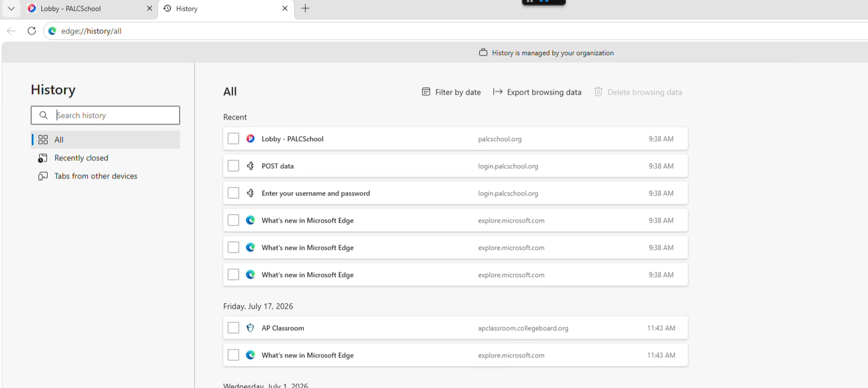
Task: Click the POST data row favicon
Action: point(250,166)
